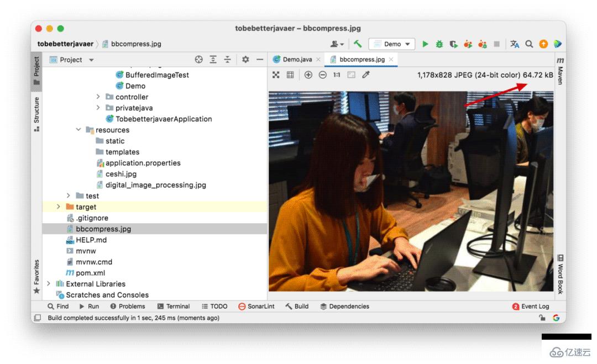Click the image preview of bbcompress.jpg
The height and width of the screenshot is (364, 597).
point(411,191)
